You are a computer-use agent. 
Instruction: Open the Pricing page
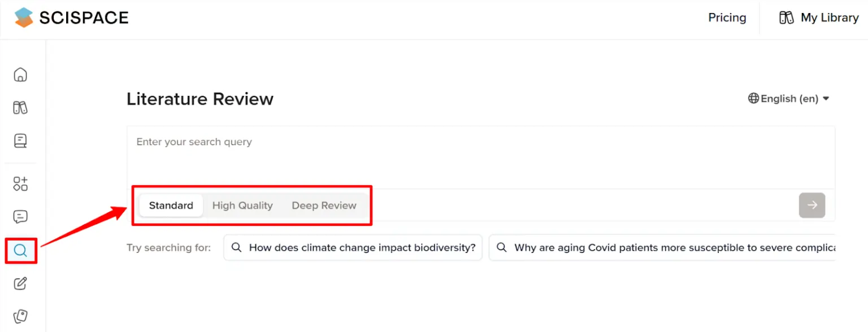727,18
